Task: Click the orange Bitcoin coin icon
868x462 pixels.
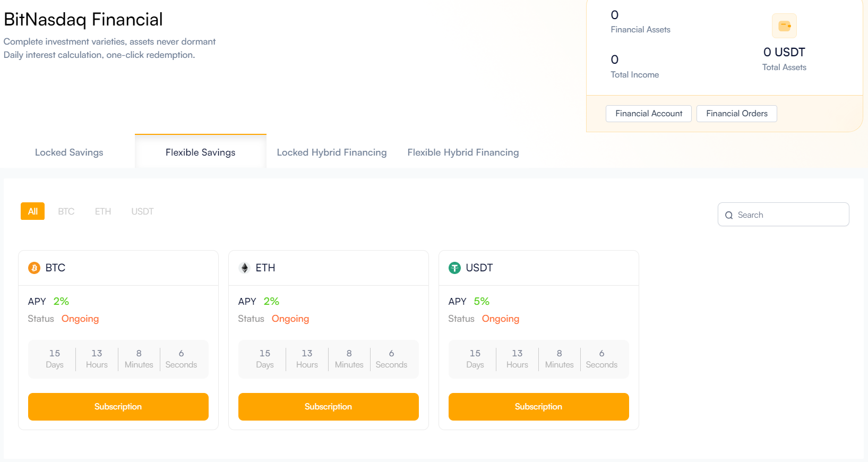Action: point(34,268)
